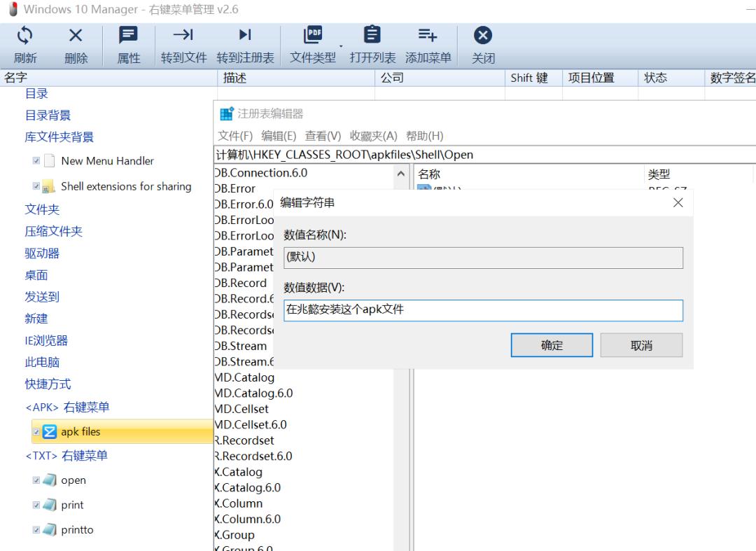Collapse the <TXT> 右键菜单 group

click(66, 456)
